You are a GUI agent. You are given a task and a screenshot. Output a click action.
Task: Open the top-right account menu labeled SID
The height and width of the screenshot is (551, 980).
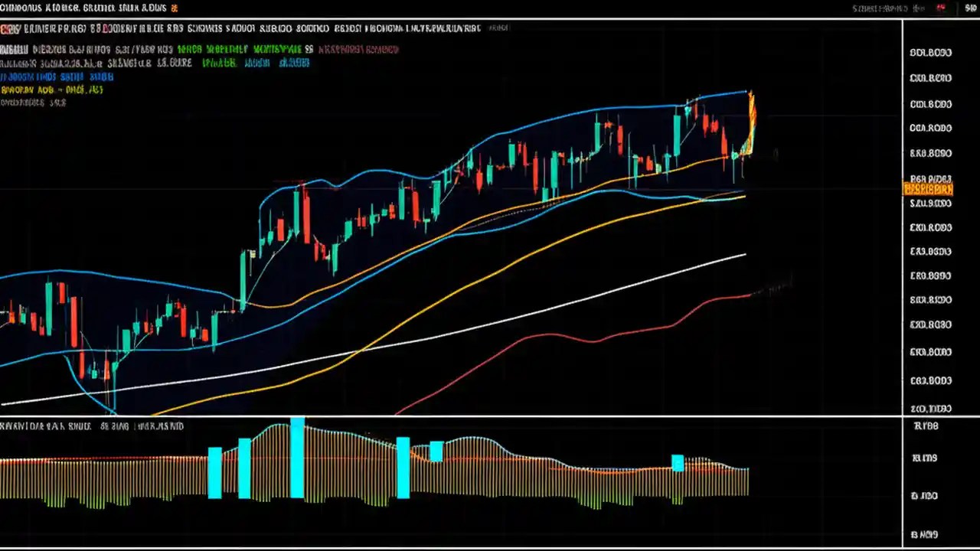pyautogui.click(x=952, y=8)
